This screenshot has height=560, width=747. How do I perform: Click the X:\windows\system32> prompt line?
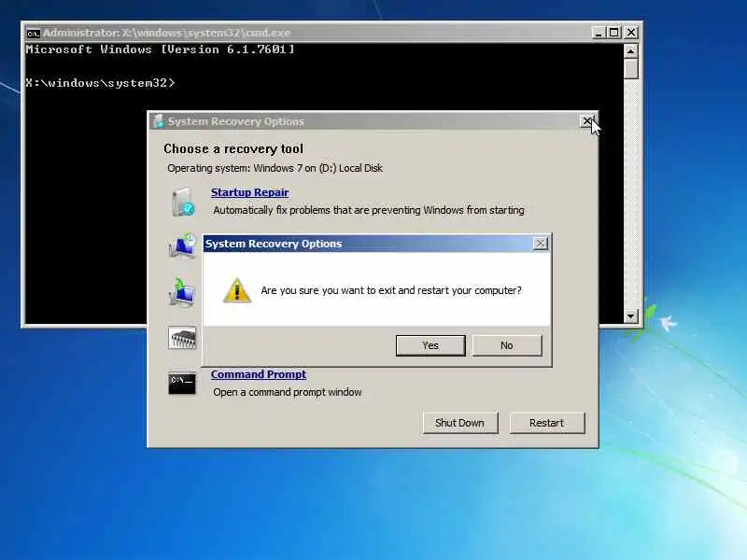click(100, 83)
